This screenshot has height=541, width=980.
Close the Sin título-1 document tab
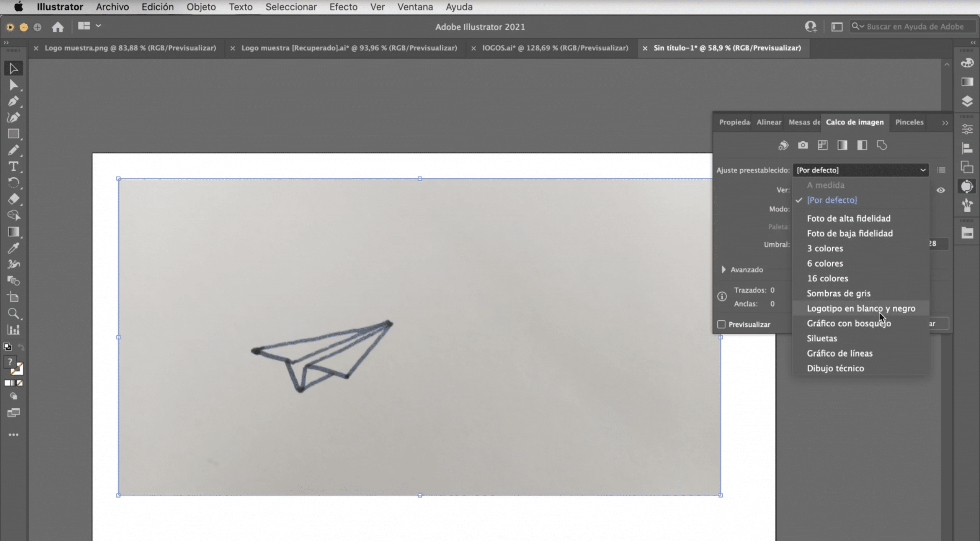click(x=645, y=48)
